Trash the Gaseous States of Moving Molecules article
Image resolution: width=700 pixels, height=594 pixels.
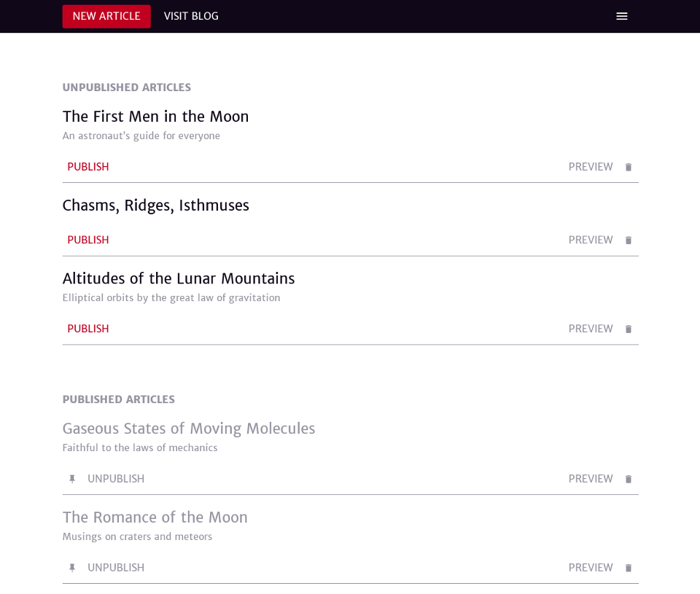[x=628, y=479]
